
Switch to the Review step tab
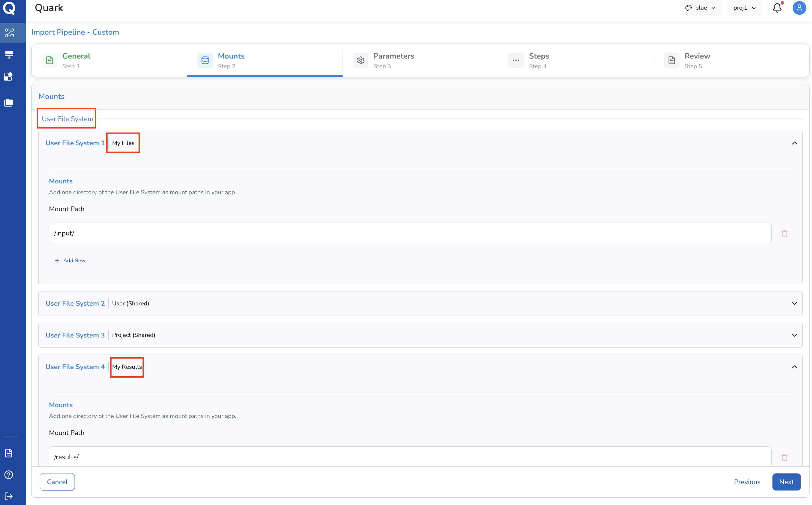(x=731, y=61)
